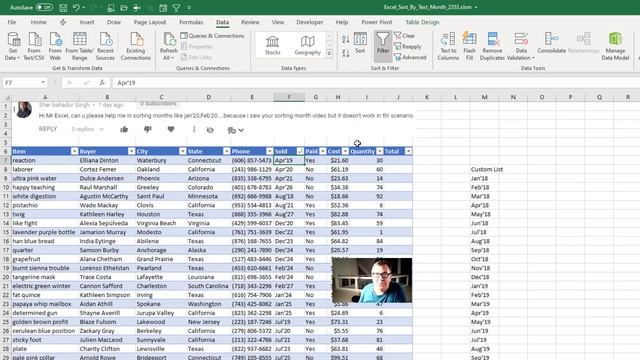
Task: Click the Insert Function fx icon
Action: [x=102, y=83]
